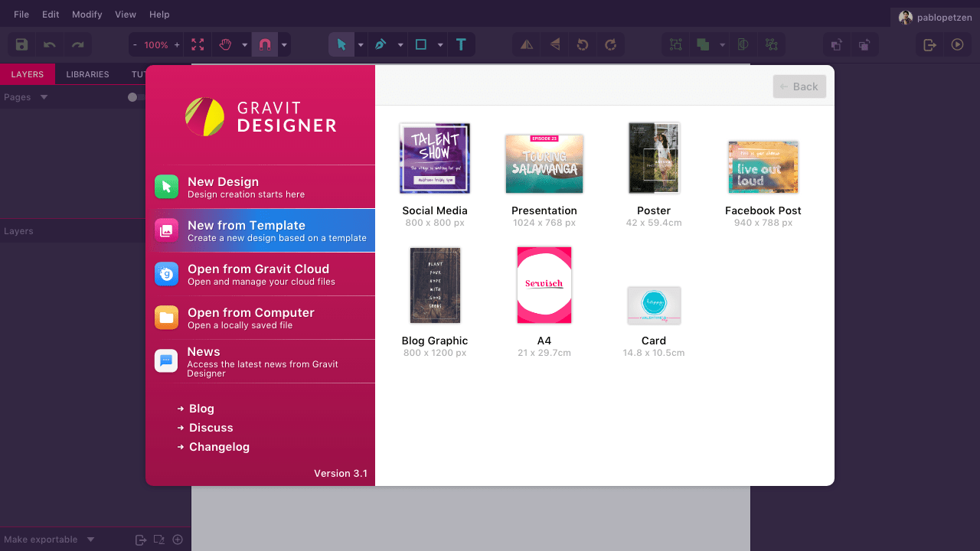
Task: Open the Changelog link
Action: coord(219,447)
